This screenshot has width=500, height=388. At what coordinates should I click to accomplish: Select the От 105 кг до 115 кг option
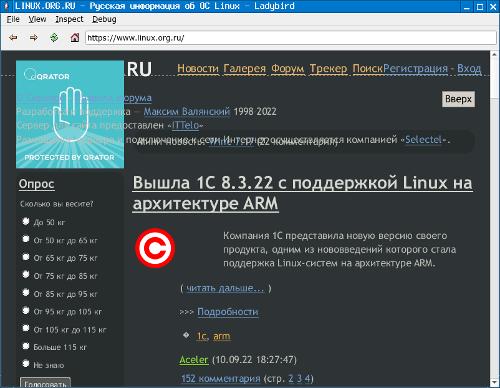[x=26, y=328]
